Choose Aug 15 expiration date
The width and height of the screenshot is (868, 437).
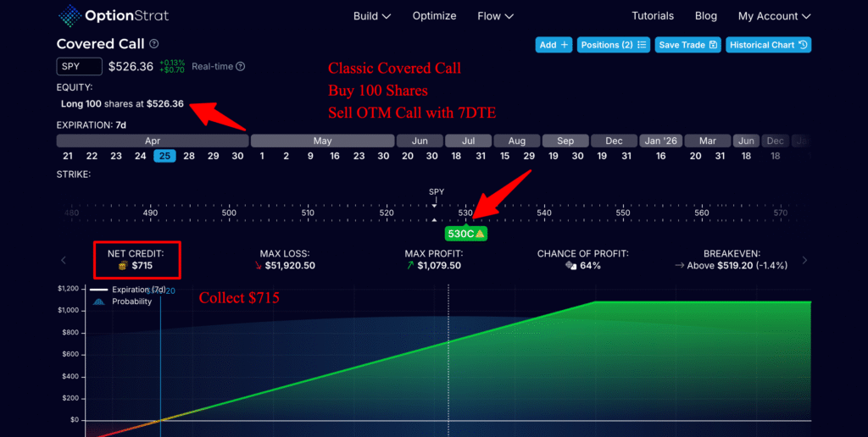click(x=505, y=156)
